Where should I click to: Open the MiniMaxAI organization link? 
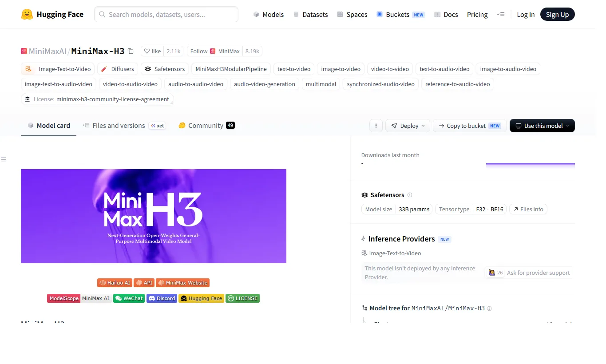47,51
